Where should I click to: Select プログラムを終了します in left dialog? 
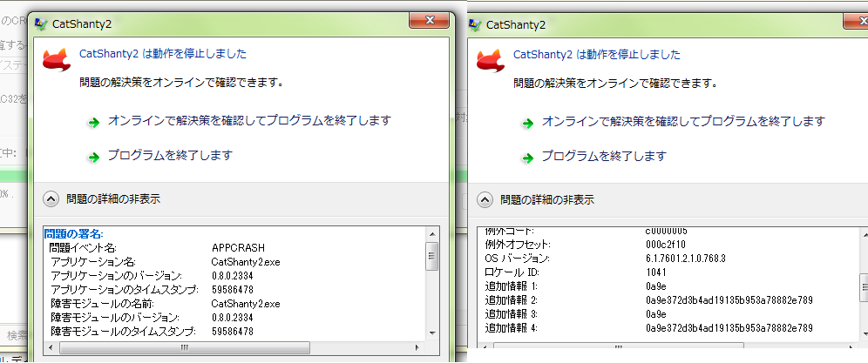click(171, 155)
